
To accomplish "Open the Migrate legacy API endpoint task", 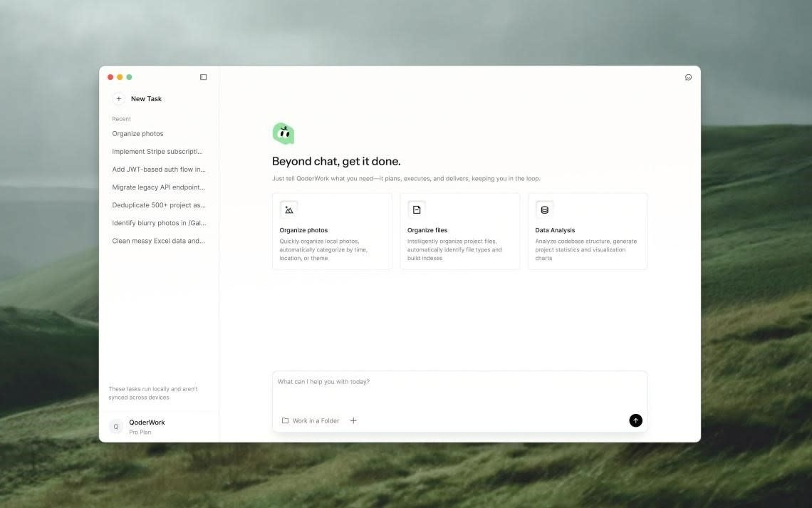I will tap(158, 187).
